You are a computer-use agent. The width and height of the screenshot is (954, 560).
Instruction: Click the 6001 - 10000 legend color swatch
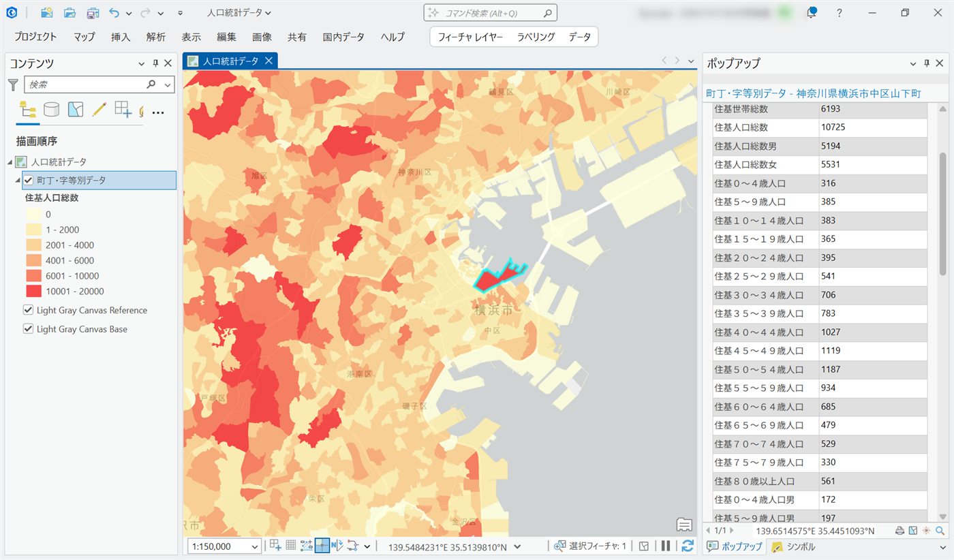pos(34,276)
